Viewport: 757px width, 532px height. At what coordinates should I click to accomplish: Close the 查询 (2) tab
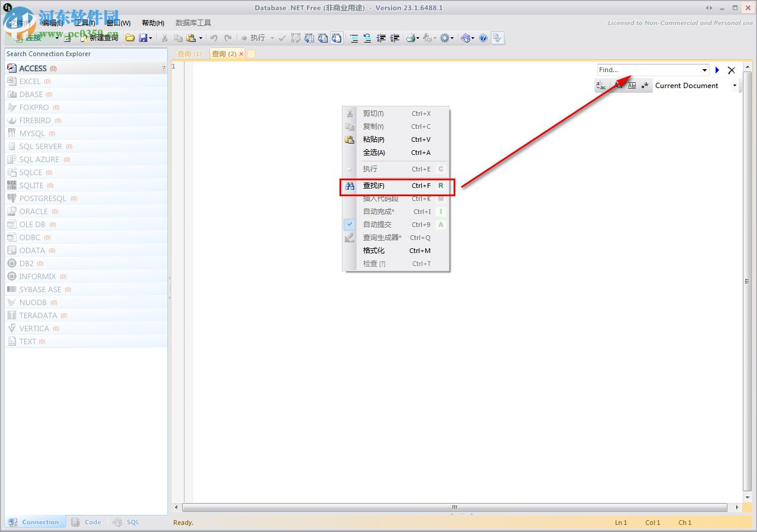pos(241,54)
